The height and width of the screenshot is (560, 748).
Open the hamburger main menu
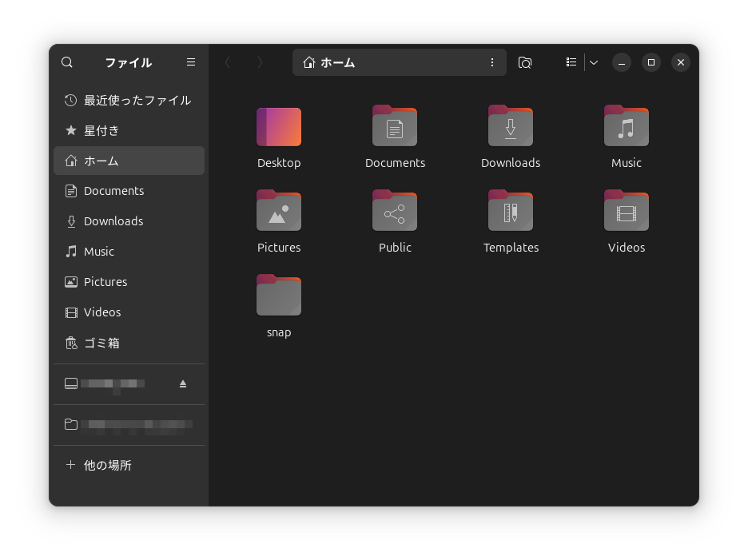[191, 62]
